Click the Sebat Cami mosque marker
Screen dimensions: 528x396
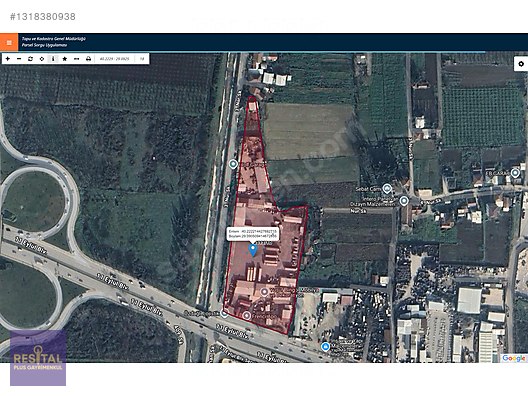[x=387, y=189]
